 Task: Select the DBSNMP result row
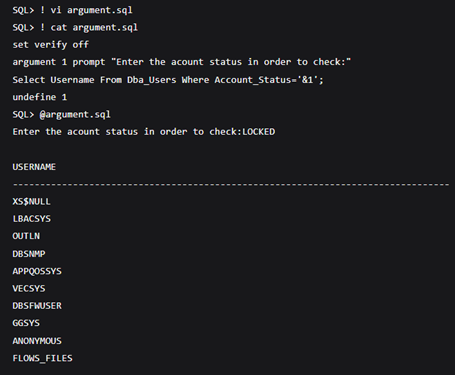[x=29, y=254]
